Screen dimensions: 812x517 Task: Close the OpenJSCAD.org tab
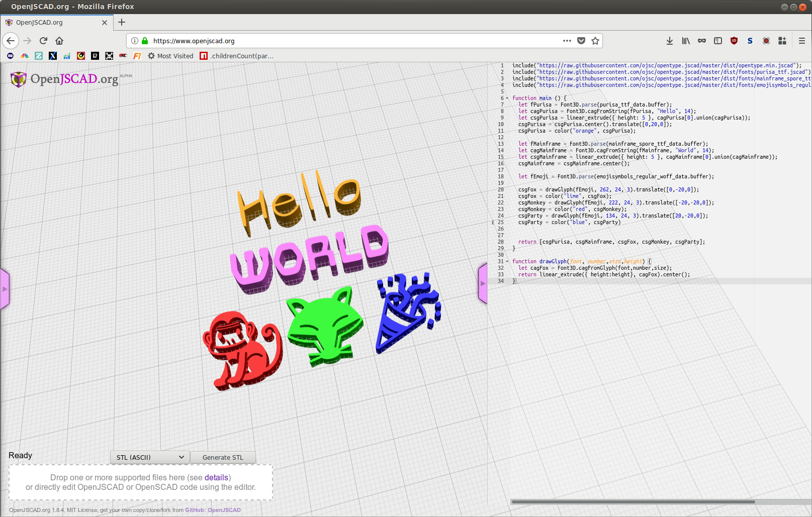pos(105,23)
